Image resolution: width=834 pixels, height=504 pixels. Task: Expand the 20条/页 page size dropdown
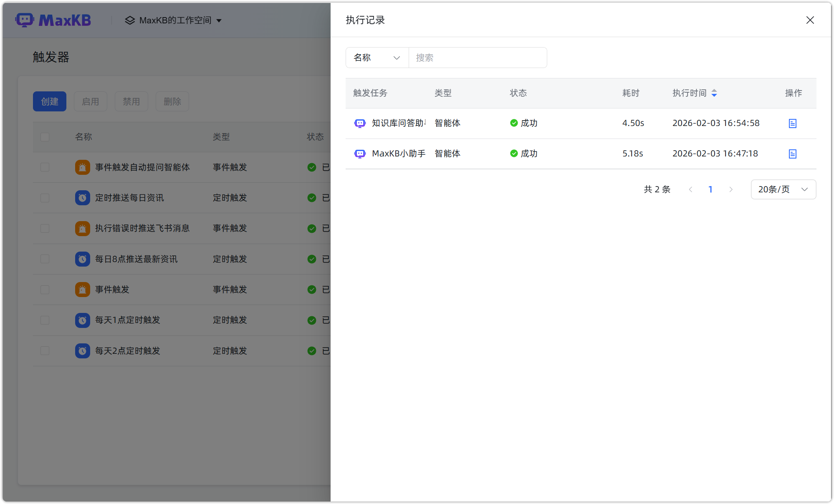[783, 189]
